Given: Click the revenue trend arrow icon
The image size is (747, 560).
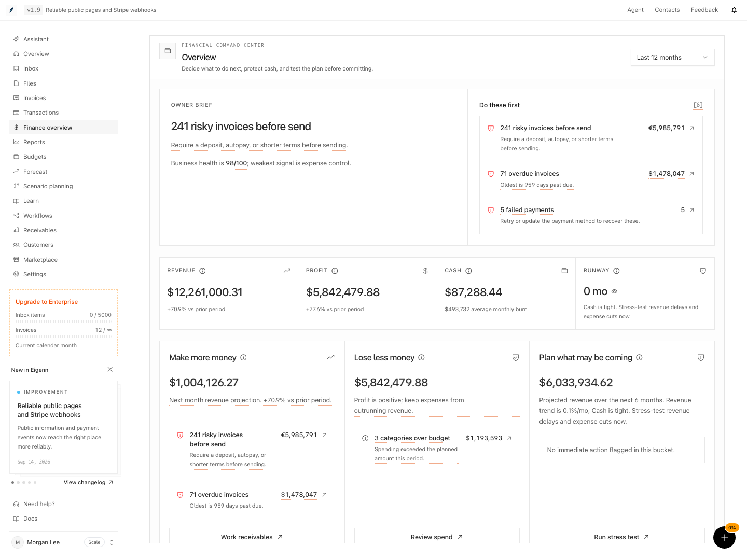Looking at the screenshot, I should point(287,271).
